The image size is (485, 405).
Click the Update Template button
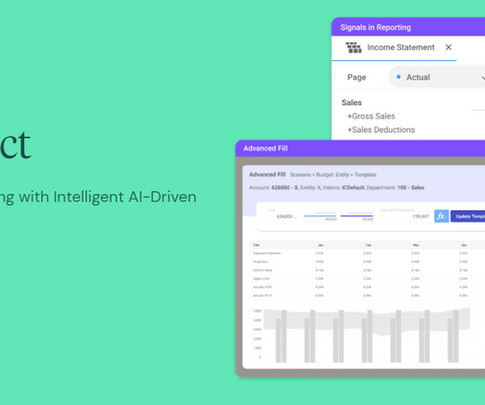[468, 216]
